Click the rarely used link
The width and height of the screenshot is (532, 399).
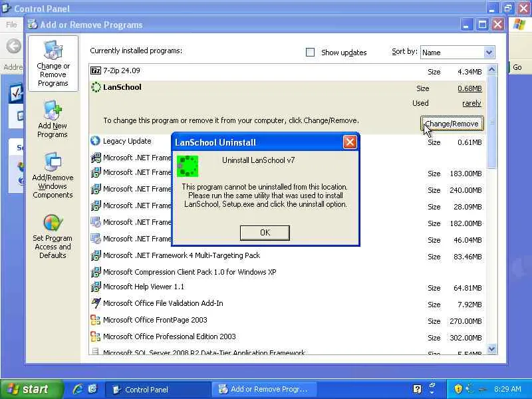[x=471, y=103]
